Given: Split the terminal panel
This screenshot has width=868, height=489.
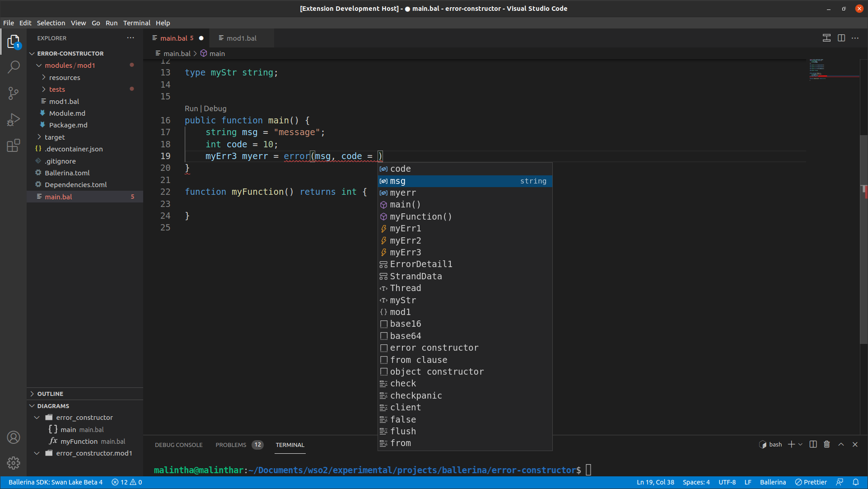Looking at the screenshot, I should click(813, 444).
